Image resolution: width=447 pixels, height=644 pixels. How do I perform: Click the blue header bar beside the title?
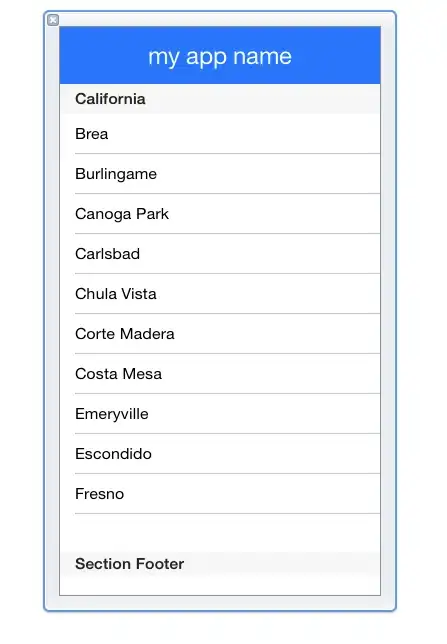[337, 55]
